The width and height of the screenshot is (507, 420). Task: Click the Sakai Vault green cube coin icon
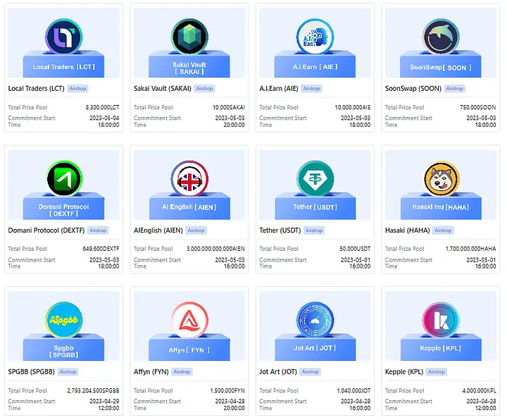tap(189, 37)
